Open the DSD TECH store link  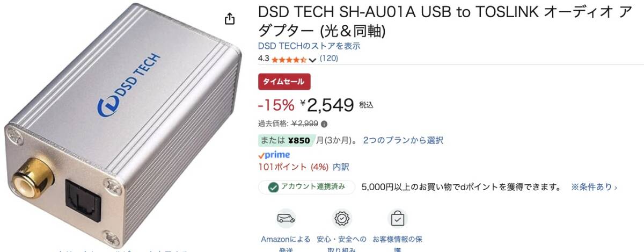coord(309,46)
